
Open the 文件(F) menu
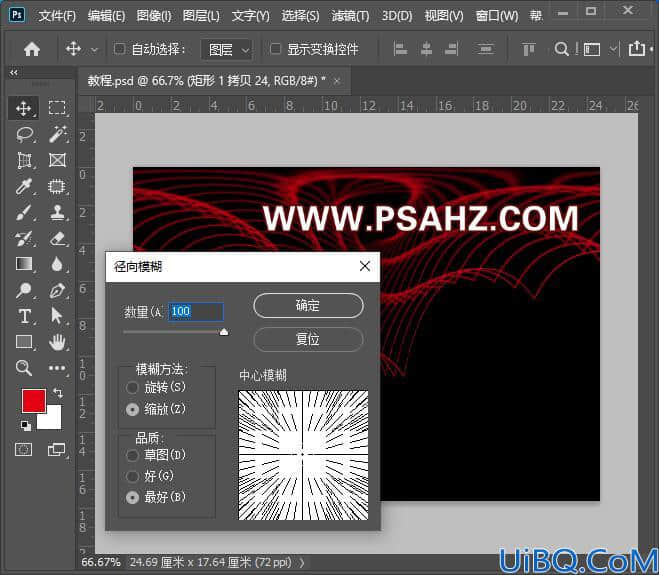[x=58, y=16]
